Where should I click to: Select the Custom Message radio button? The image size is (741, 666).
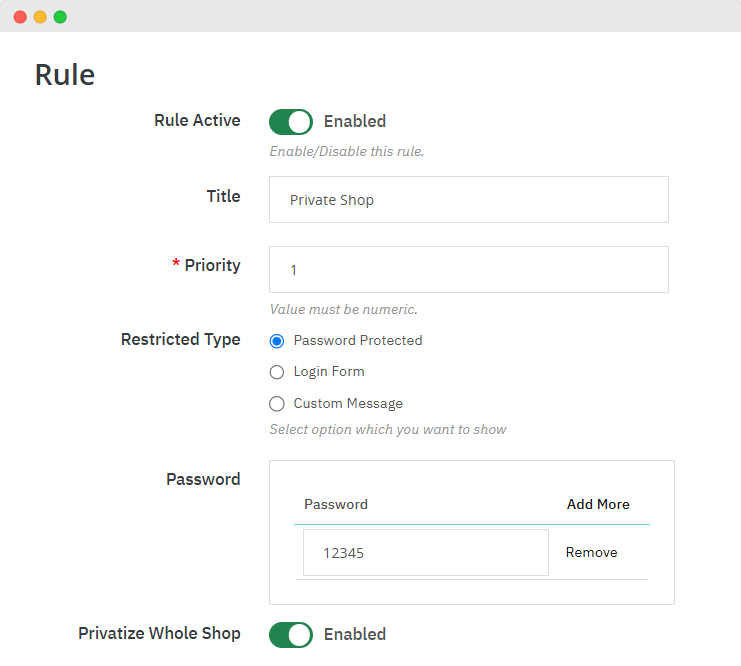pyautogui.click(x=277, y=404)
